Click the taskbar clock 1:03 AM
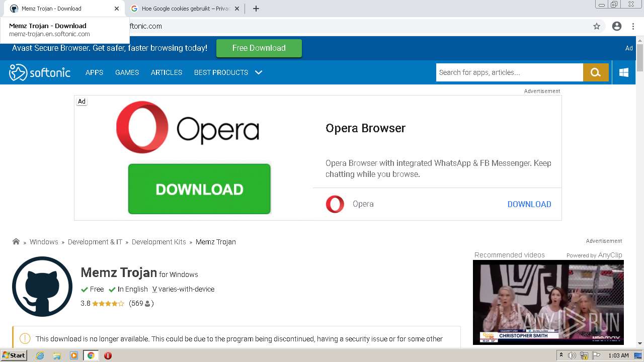Viewport: 644px width, 362px height. (x=618, y=355)
